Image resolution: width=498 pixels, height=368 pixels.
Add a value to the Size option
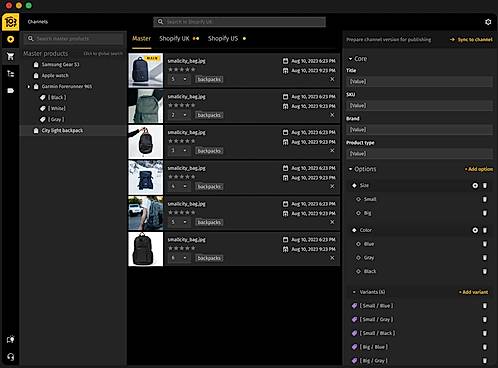click(x=475, y=186)
